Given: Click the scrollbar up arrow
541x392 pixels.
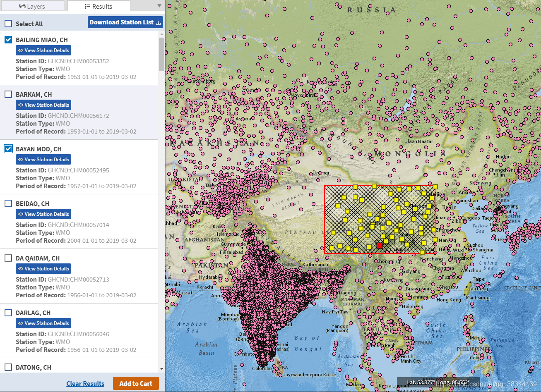Looking at the screenshot, I should [x=161, y=34].
